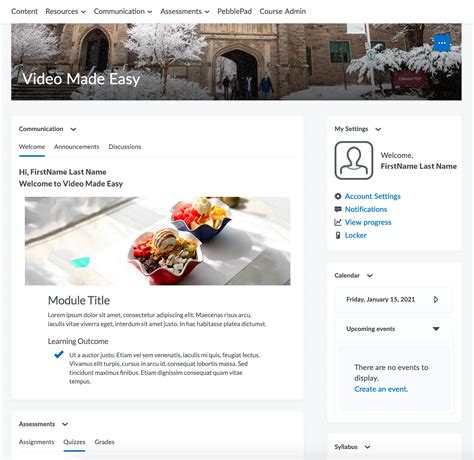Screen dimensions: 474x460
Task: Click the 'Hi, FirstName Last Name' greeting
Action: 63,172
